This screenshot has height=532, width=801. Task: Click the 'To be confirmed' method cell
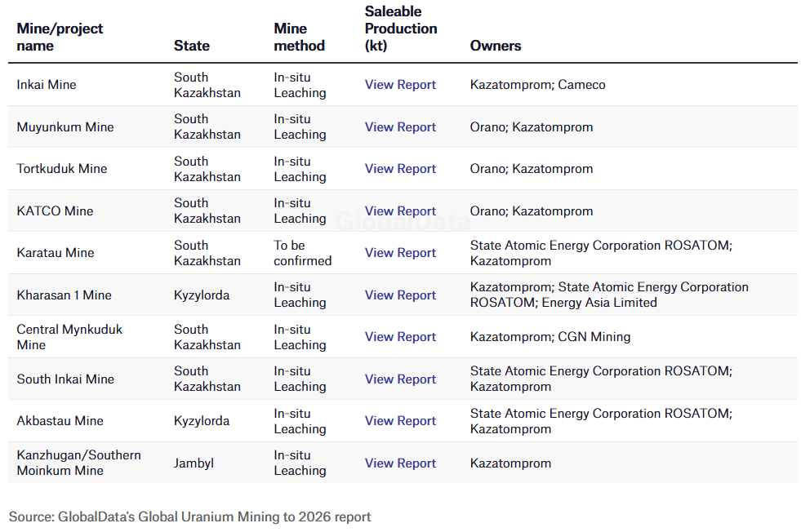[x=302, y=253]
